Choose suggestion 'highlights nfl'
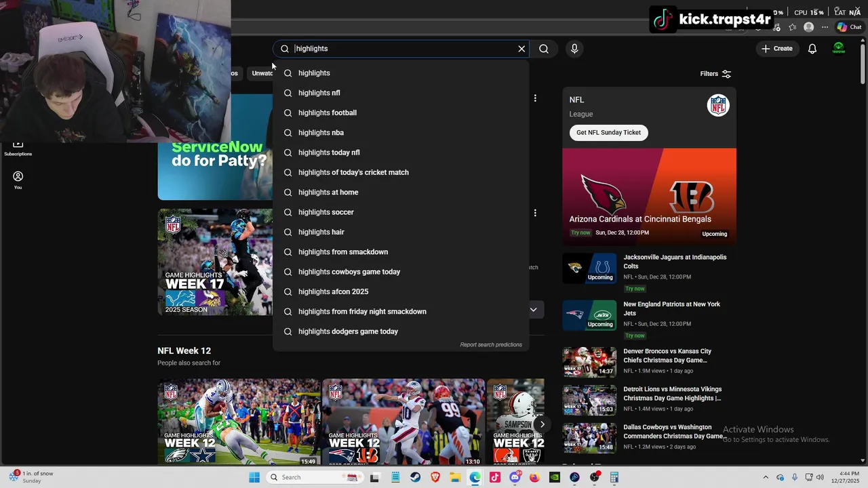The image size is (868, 488). tap(401, 93)
